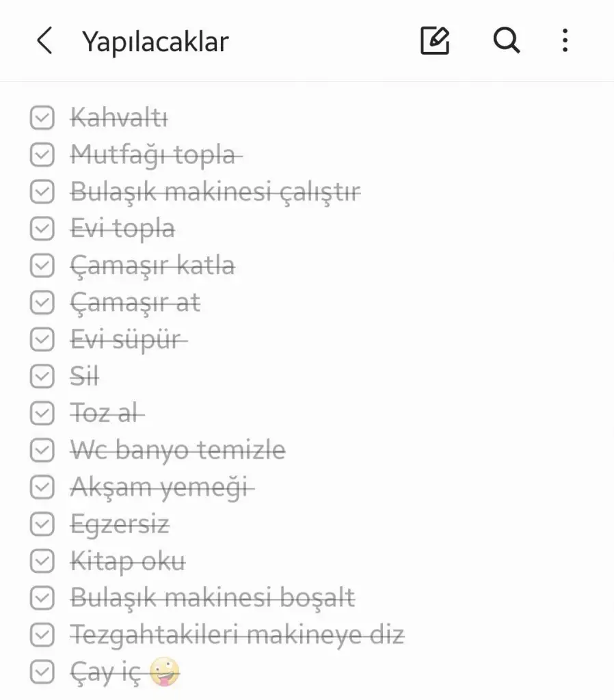Tap the Wc banyo temizle item text
This screenshot has height=700, width=614.
[x=178, y=450]
